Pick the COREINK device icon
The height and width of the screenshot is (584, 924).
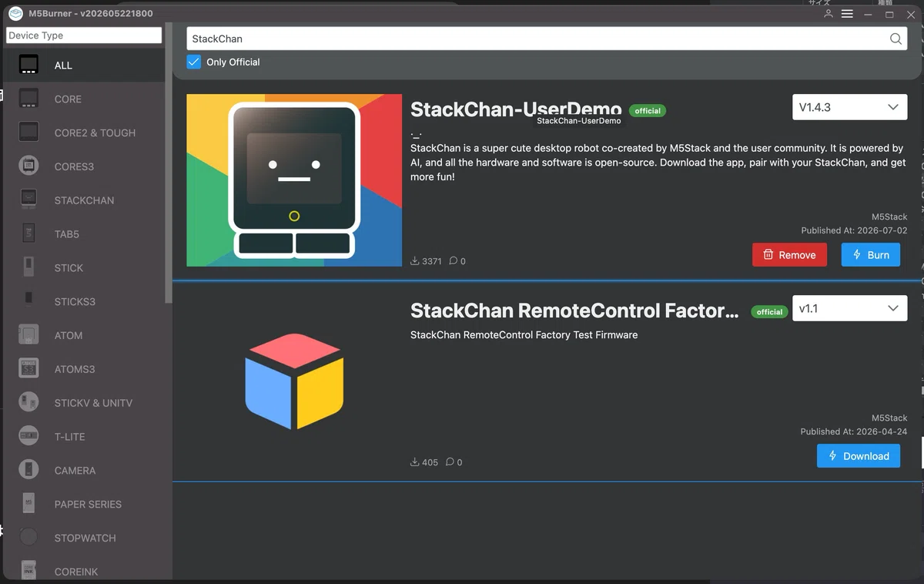(x=28, y=571)
